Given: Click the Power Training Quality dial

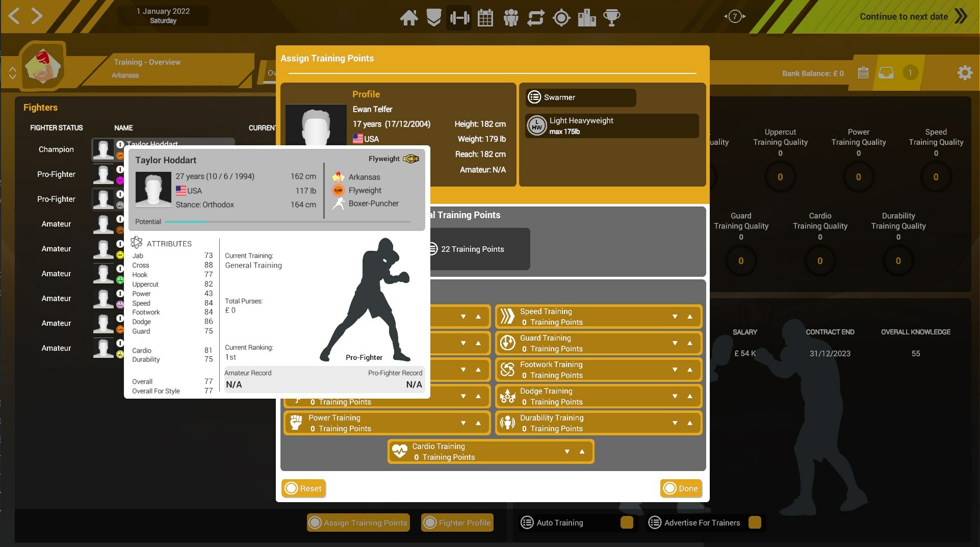Looking at the screenshot, I should (x=859, y=177).
